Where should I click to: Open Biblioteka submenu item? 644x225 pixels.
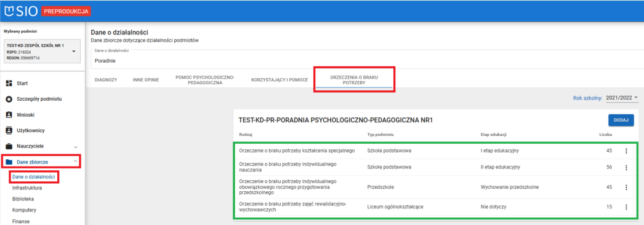click(x=23, y=199)
